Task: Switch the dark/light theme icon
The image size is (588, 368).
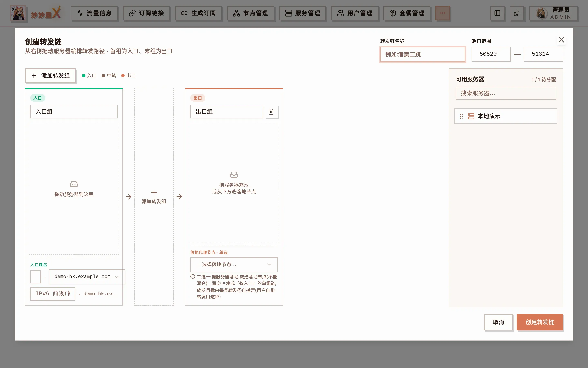Action: [517, 13]
